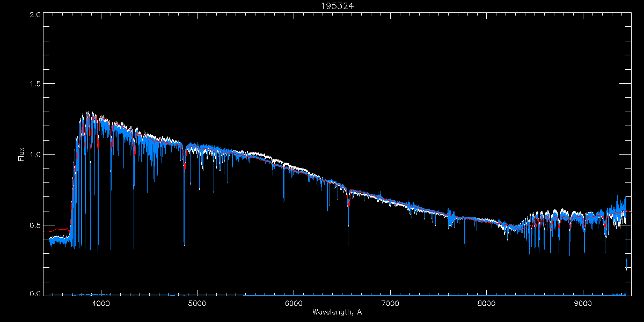Click the 9000 wavelength tick label
This screenshot has height=322, width=644.
[x=583, y=303]
